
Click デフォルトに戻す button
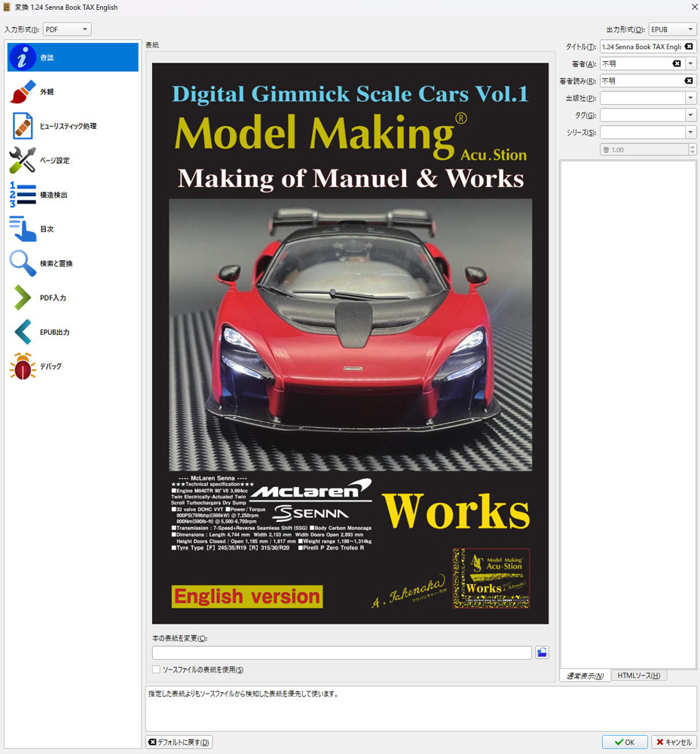tap(179, 742)
